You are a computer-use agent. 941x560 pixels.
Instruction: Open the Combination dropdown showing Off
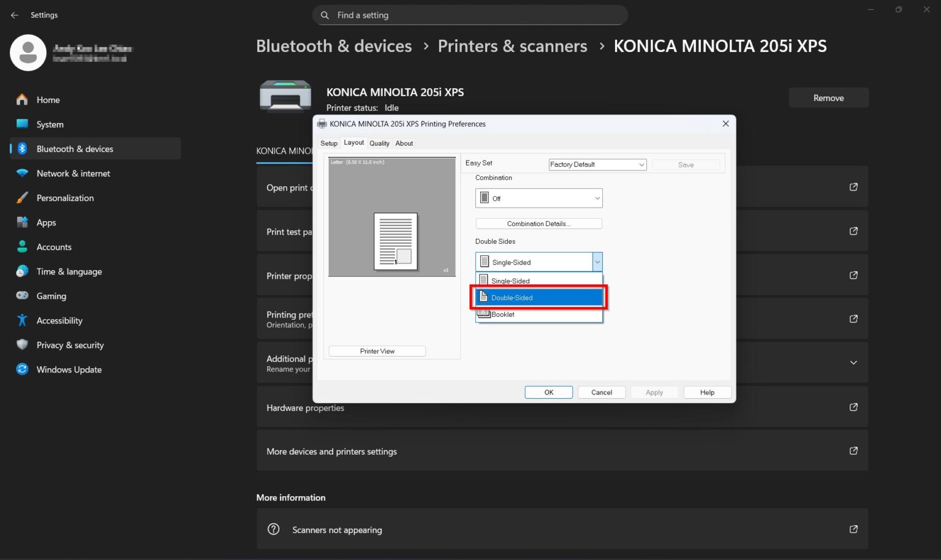pyautogui.click(x=539, y=198)
